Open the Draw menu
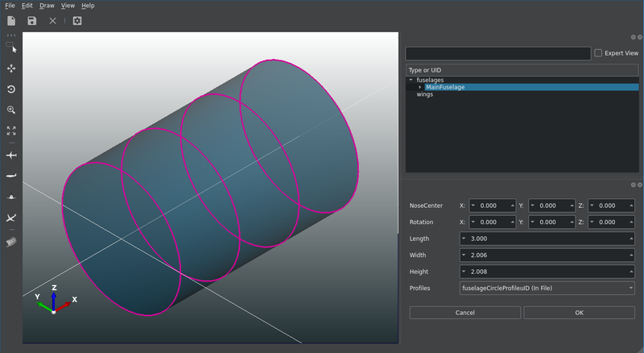644x353 pixels. [47, 6]
